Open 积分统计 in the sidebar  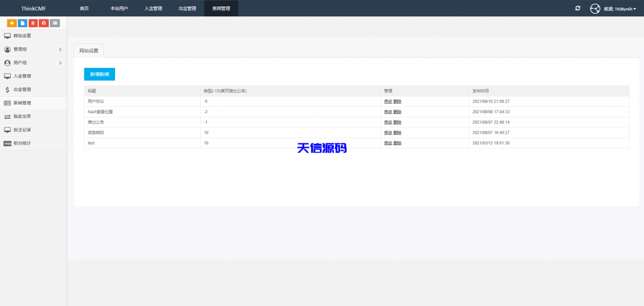click(x=22, y=143)
